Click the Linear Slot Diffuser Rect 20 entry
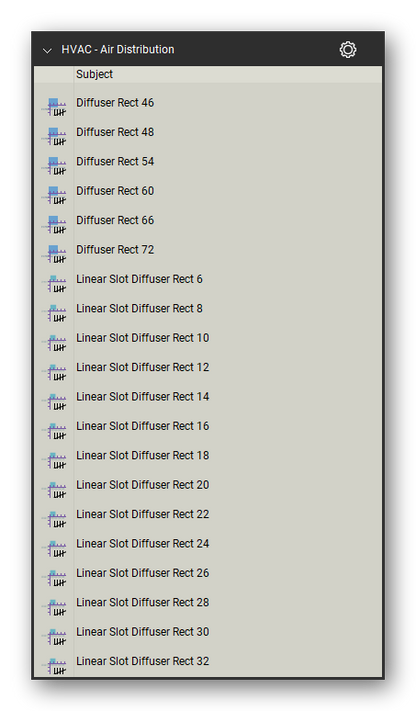The image size is (416, 711). (142, 485)
